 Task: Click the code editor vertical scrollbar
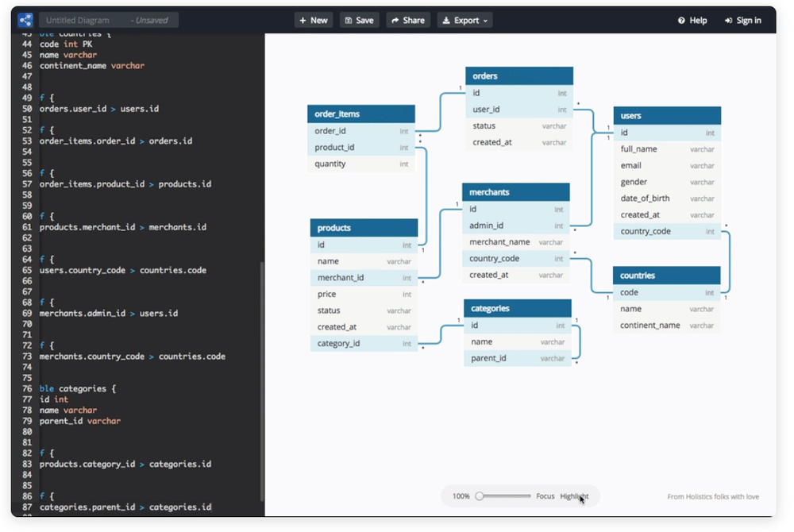262,381
